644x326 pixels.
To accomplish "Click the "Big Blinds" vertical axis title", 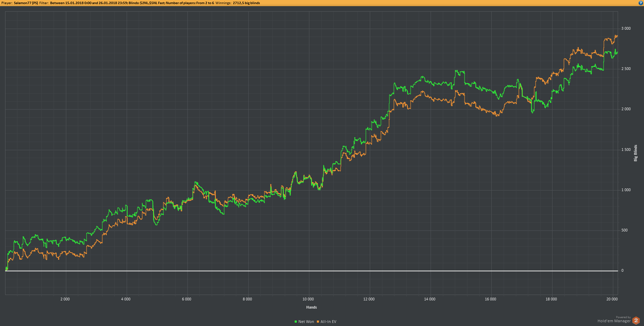I will pyautogui.click(x=635, y=153).
